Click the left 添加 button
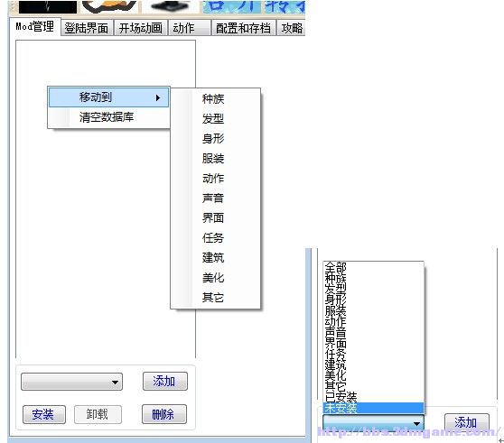 pos(165,381)
